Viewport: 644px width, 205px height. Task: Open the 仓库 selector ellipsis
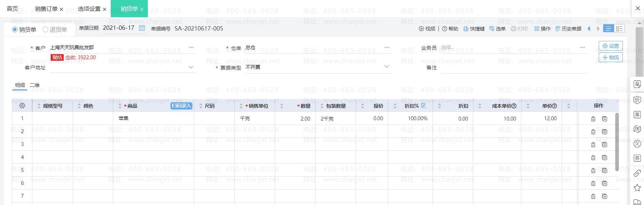pyautogui.click(x=387, y=47)
